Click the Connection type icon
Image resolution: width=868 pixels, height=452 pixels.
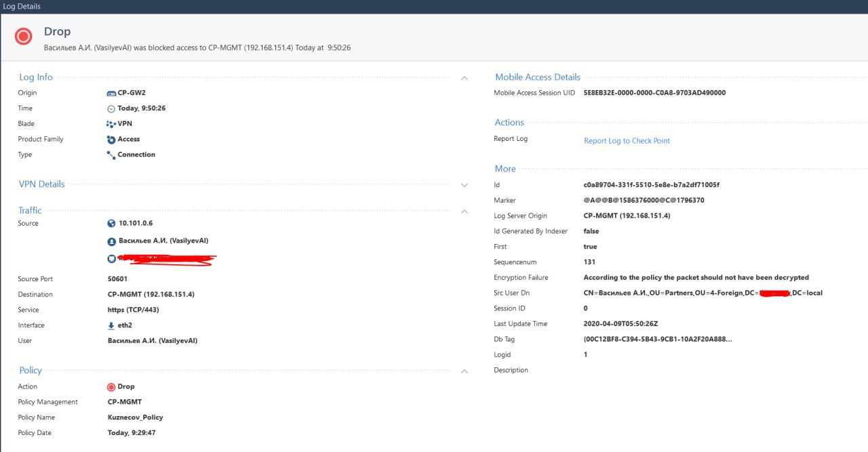(111, 155)
